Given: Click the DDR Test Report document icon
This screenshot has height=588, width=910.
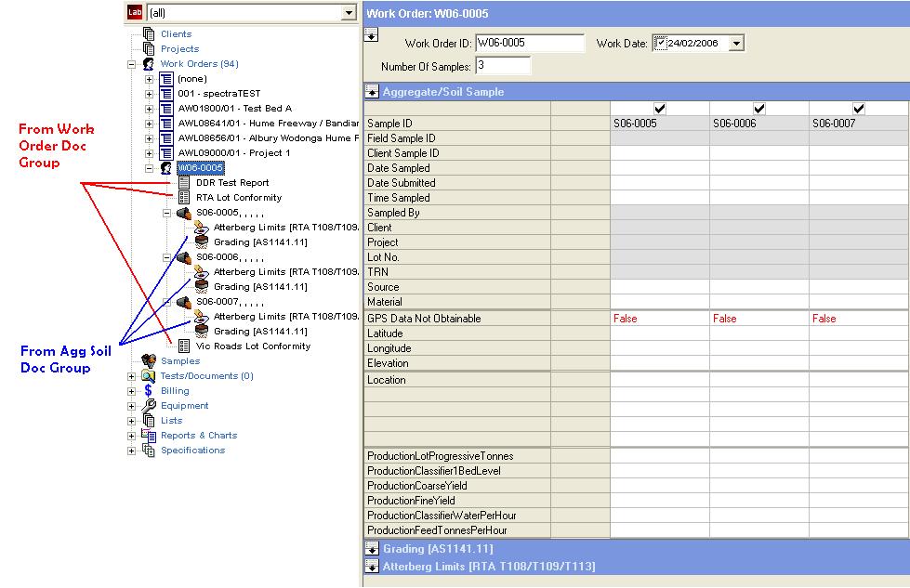Looking at the screenshot, I should pos(183,183).
